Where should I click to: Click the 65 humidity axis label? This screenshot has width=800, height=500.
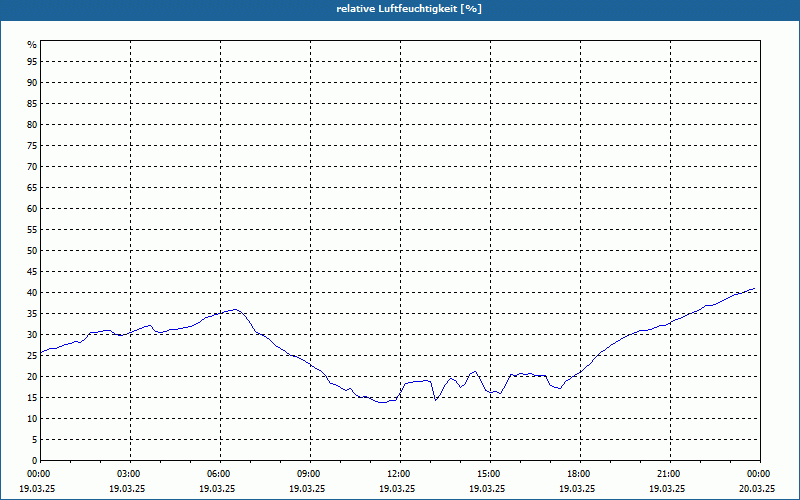tap(32, 187)
